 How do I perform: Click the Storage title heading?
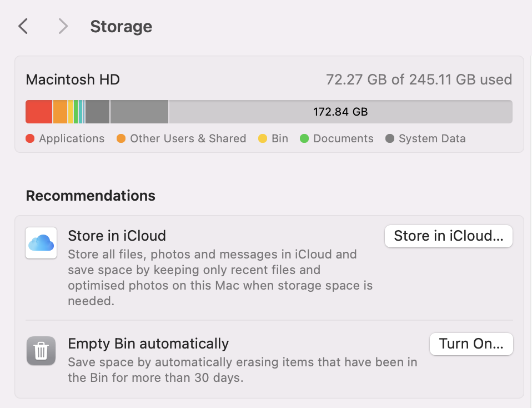click(121, 26)
